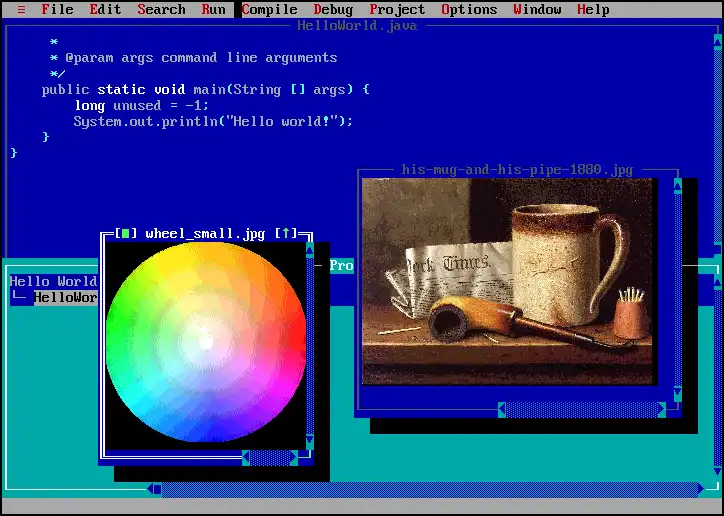Click the up arrow of HelloWorld.java vertical scrollbar
Screen dimensions: 724x516
tap(718, 42)
